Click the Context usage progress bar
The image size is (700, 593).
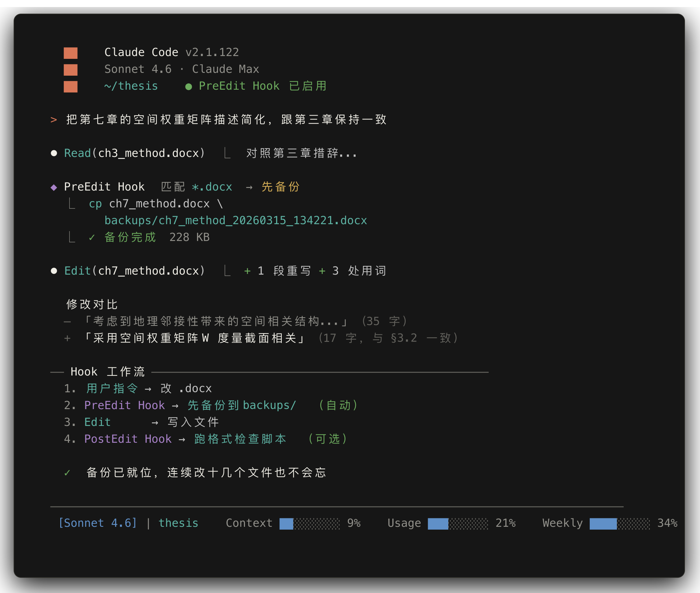tap(309, 524)
